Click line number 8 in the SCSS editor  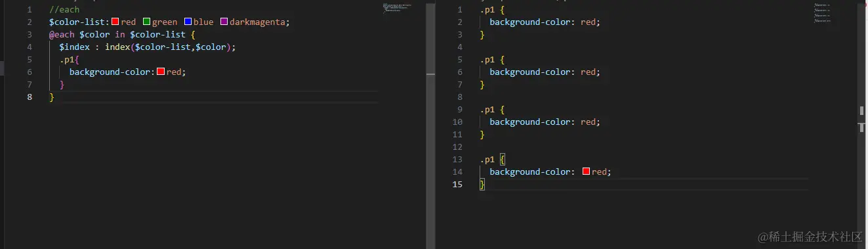pyautogui.click(x=30, y=97)
